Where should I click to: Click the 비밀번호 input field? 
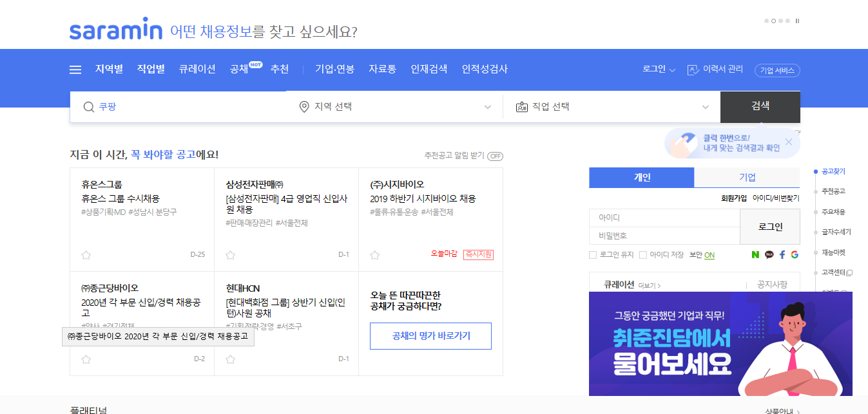[x=664, y=236]
